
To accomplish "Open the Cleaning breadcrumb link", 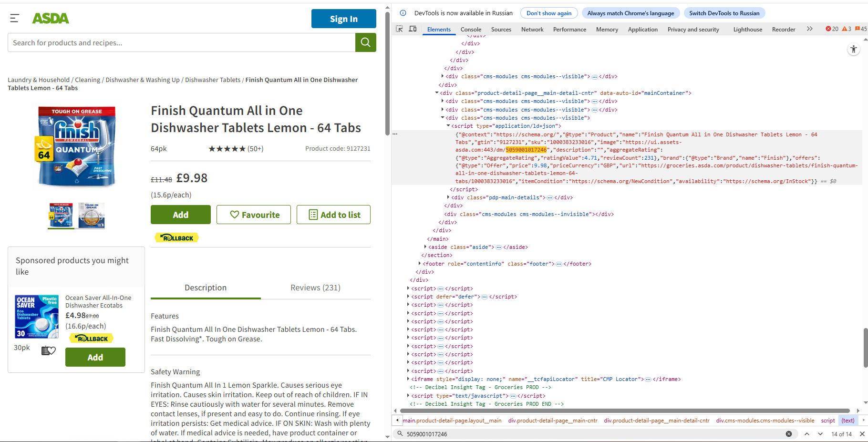I will coord(88,80).
